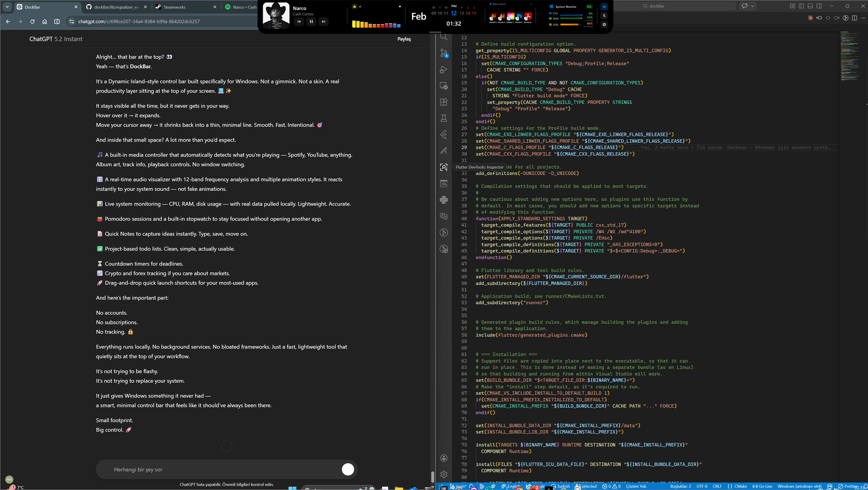Screen dimensions: 868x490
Task: Open the Source Control view in activity bar
Action: pyautogui.click(x=444, y=54)
